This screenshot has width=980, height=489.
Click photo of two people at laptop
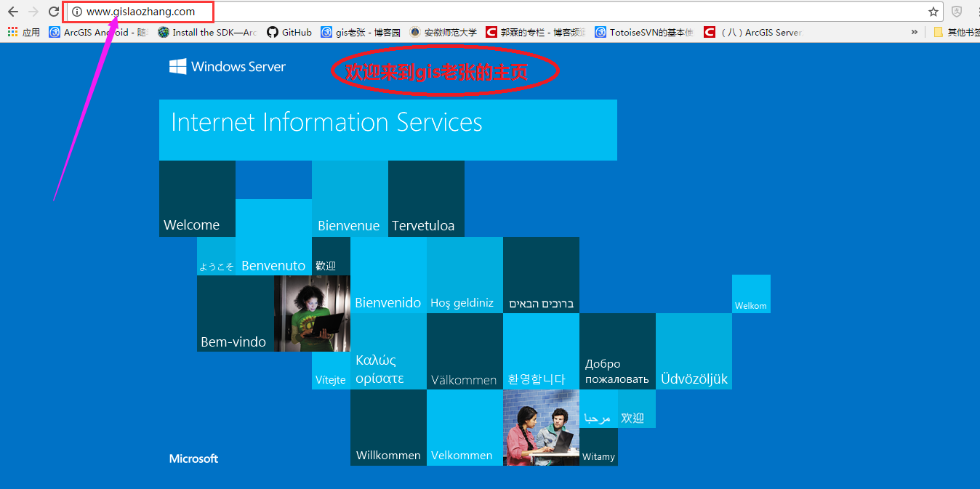[x=541, y=427]
